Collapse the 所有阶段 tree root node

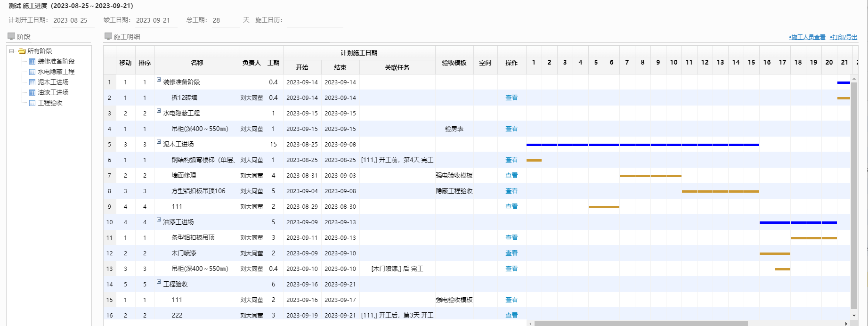click(12, 51)
